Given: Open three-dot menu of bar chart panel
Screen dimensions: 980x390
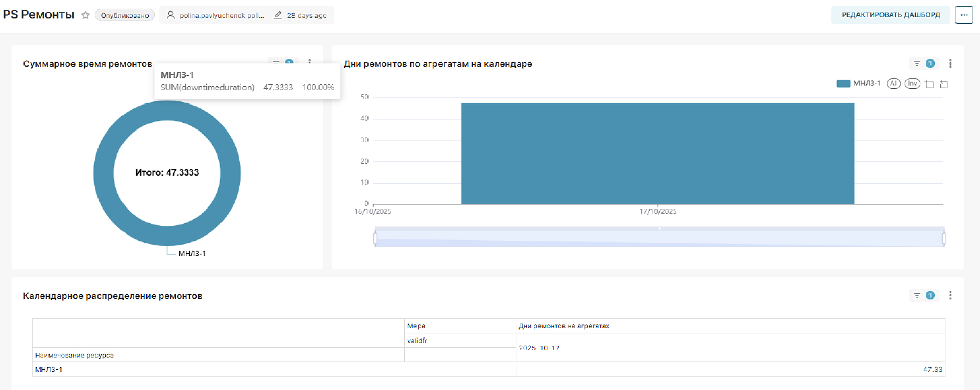Looking at the screenshot, I should point(950,63).
